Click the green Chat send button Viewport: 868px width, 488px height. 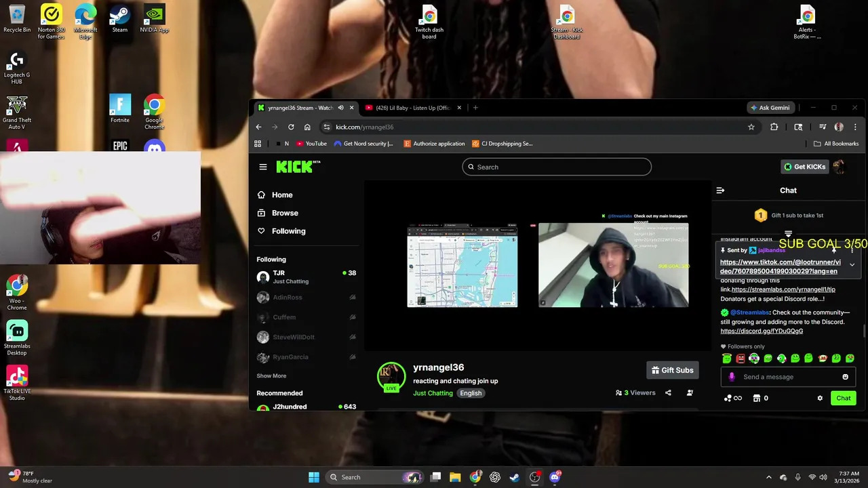coord(843,398)
